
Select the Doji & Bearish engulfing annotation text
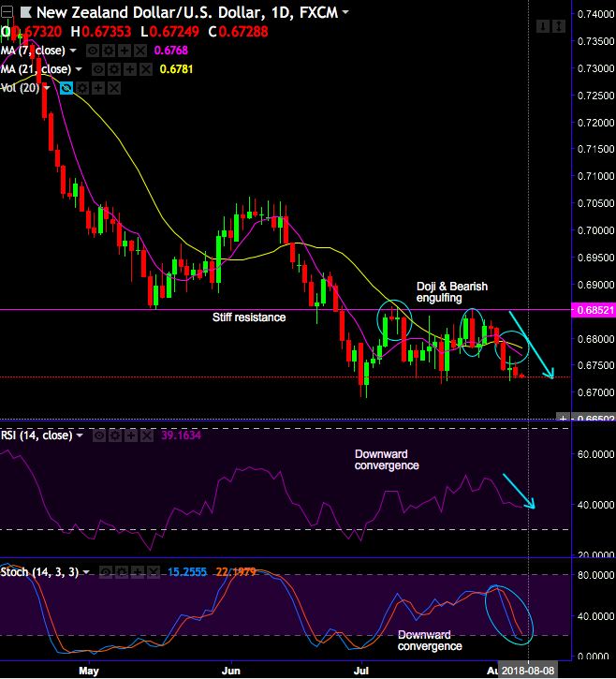click(452, 292)
